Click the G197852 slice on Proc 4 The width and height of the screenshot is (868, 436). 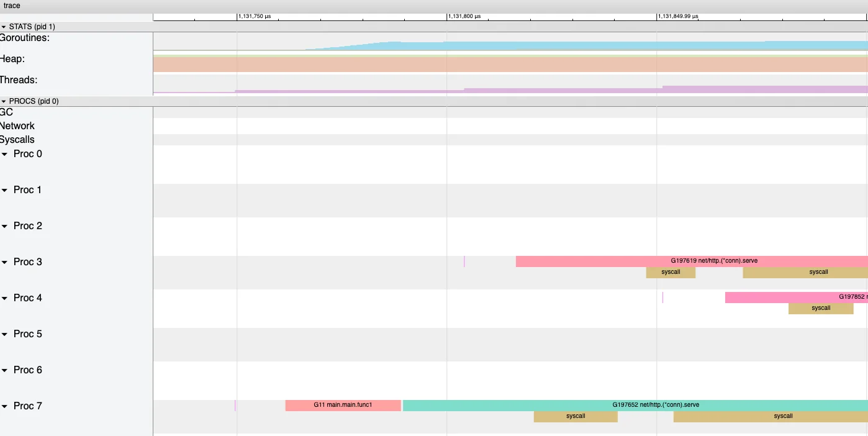point(796,297)
